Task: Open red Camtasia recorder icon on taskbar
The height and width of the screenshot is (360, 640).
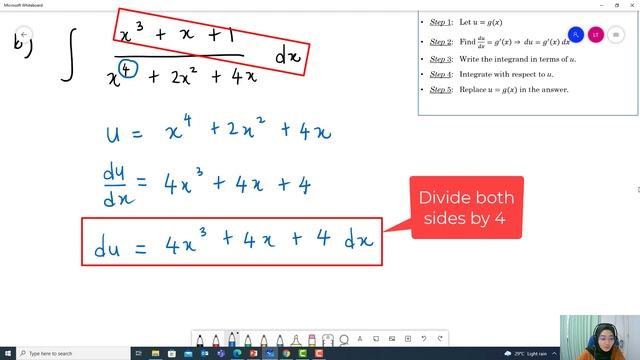Action: point(319,353)
